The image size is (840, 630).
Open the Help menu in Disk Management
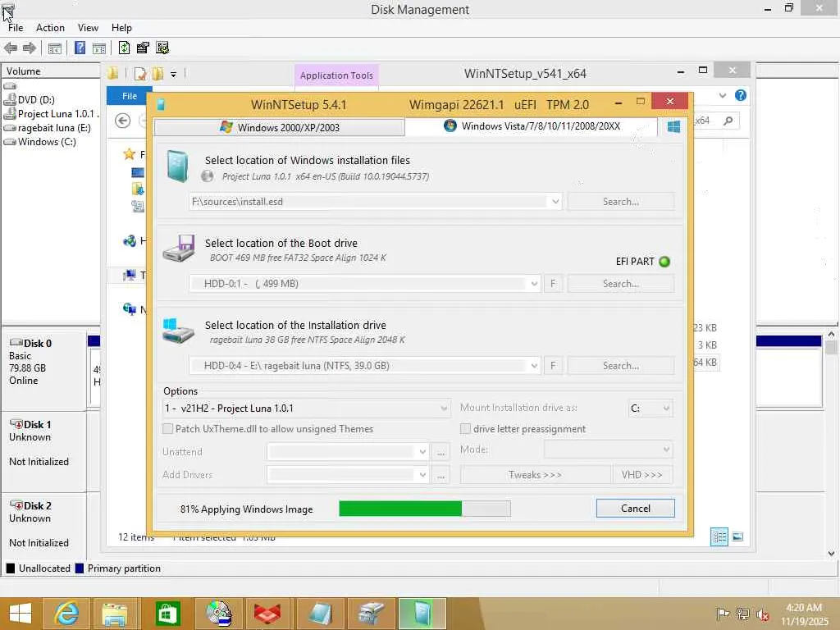tap(121, 28)
